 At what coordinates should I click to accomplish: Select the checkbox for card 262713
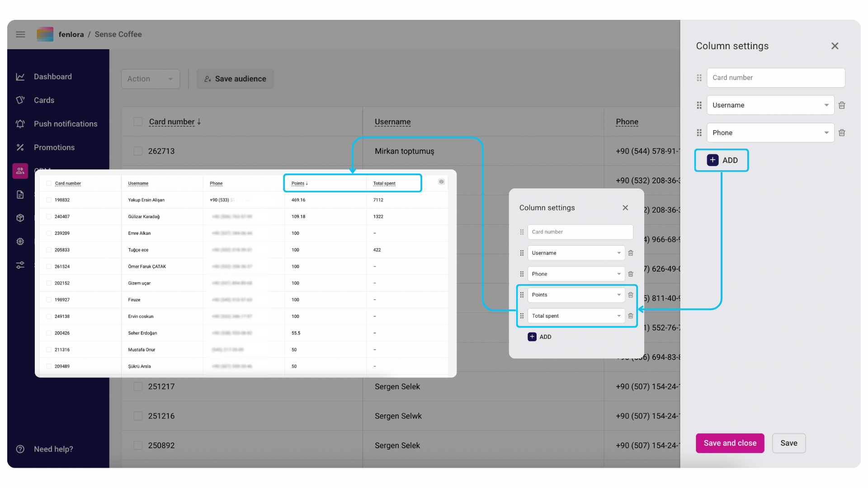click(x=138, y=151)
